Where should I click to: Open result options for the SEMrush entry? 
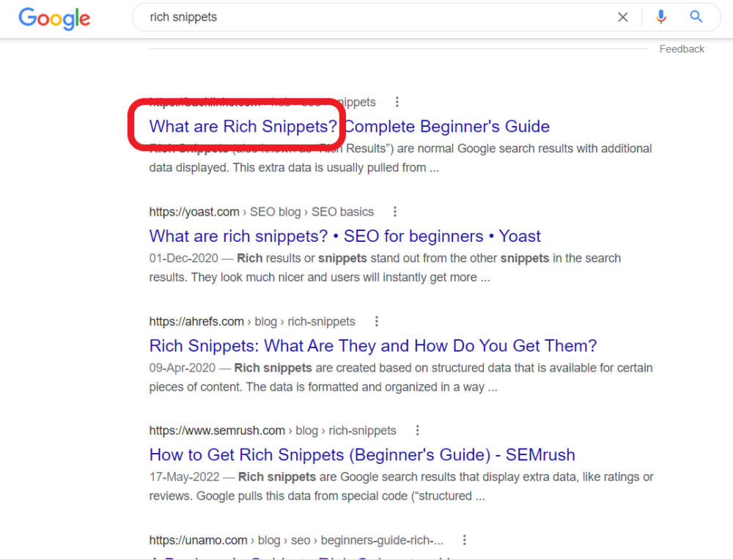coord(417,430)
